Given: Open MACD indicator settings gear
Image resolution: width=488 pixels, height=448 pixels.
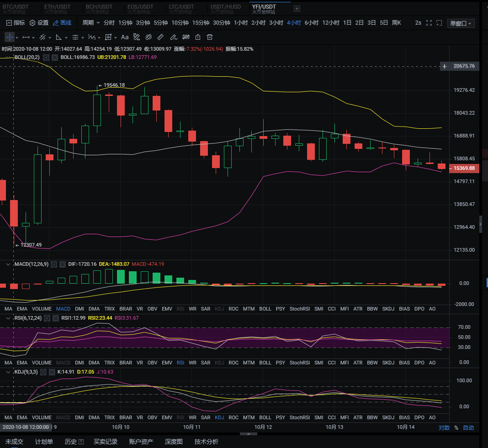Looking at the screenshot, I should tap(54, 264).
